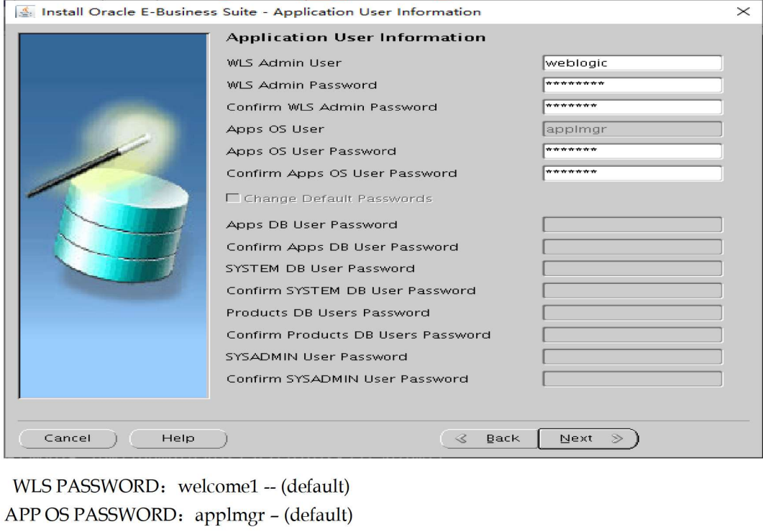Viewport: 763px width, 532px height.
Task: Click the SYSADMIN User Password field
Action: point(633,357)
